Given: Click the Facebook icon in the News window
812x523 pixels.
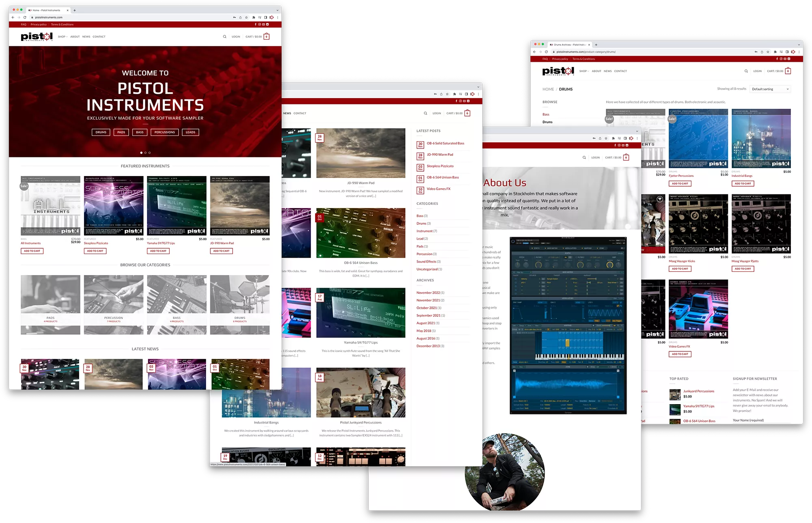Looking at the screenshot, I should (457, 101).
